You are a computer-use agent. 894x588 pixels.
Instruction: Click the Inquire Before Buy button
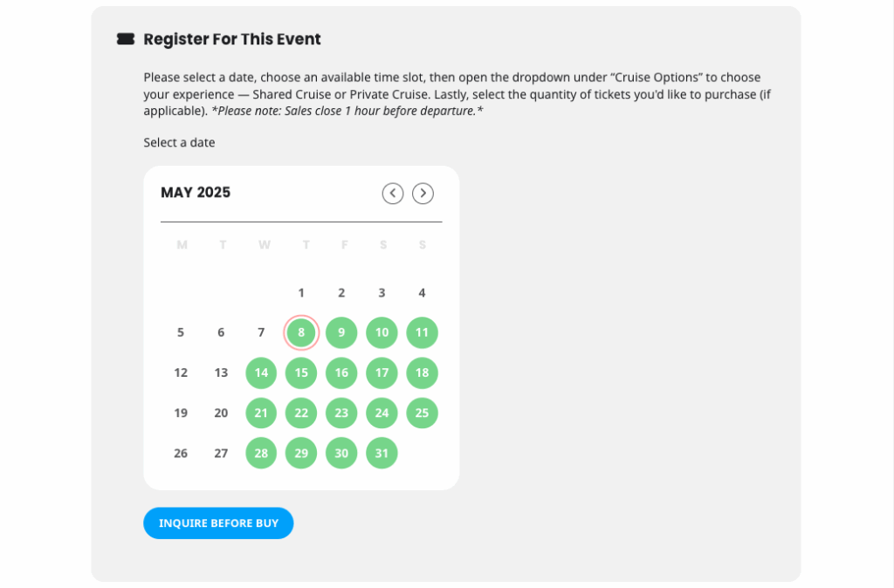click(218, 523)
